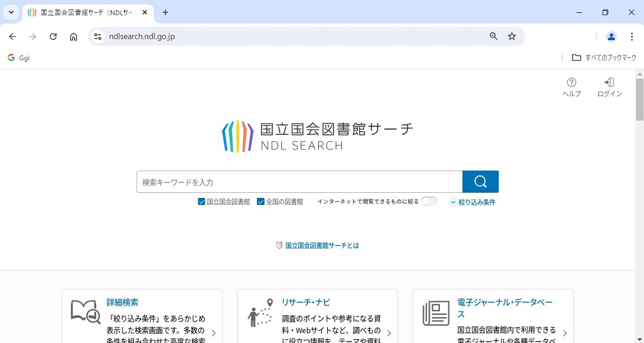Open the 電子ジャーナル・データベース link
This screenshot has height=343, width=644.
(505, 308)
